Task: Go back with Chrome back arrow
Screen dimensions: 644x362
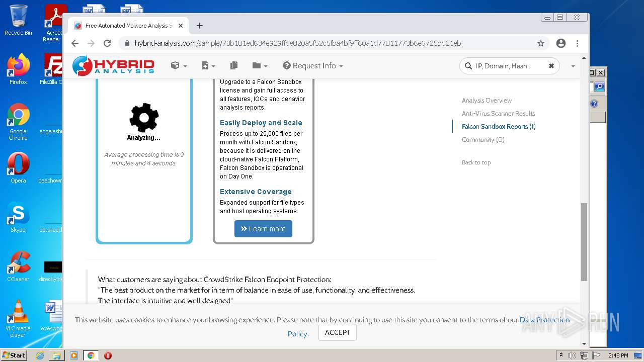Action: point(75,43)
